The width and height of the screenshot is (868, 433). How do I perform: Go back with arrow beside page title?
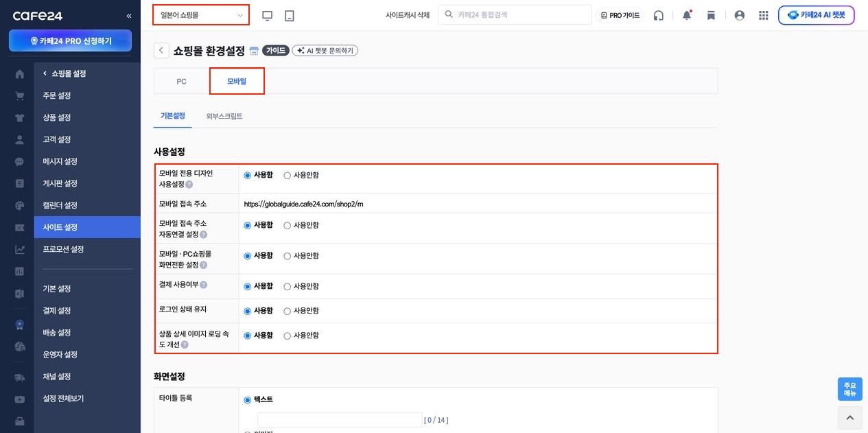tap(161, 50)
